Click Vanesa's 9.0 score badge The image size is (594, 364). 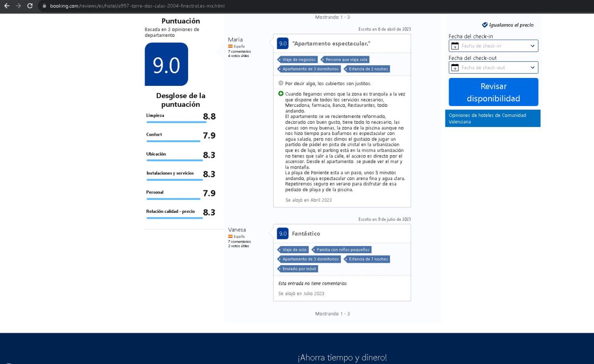pos(283,233)
